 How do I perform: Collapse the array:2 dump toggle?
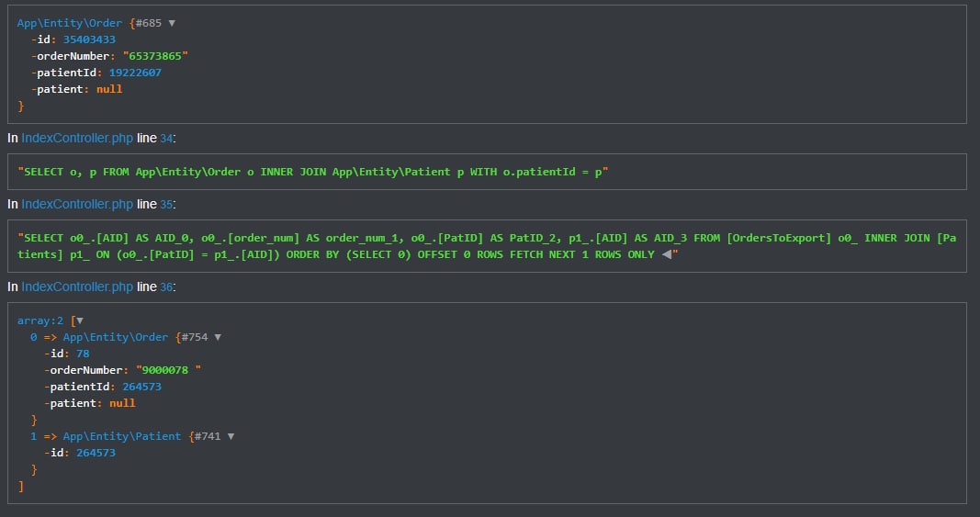click(x=79, y=320)
